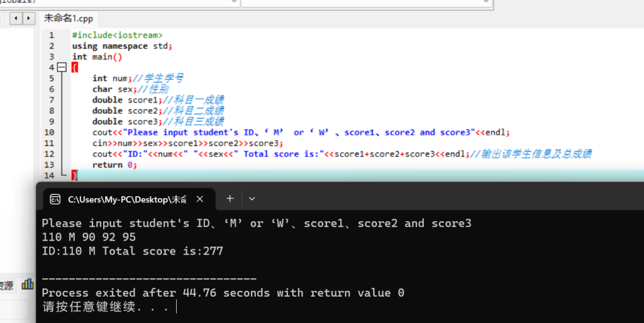Image resolution: width=644 pixels, height=323 pixels.
Task: Click the output 'ID:110 M Total score is:277'
Action: click(x=132, y=251)
